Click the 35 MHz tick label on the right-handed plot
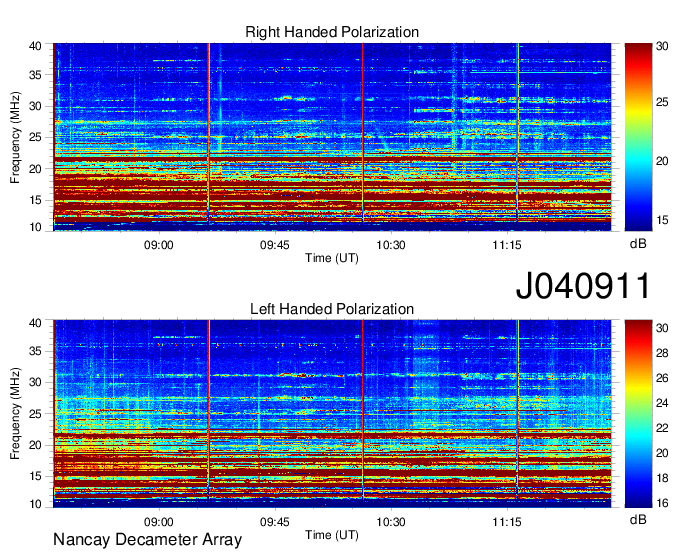Image resolution: width=680 pixels, height=552 pixels. 35,75
